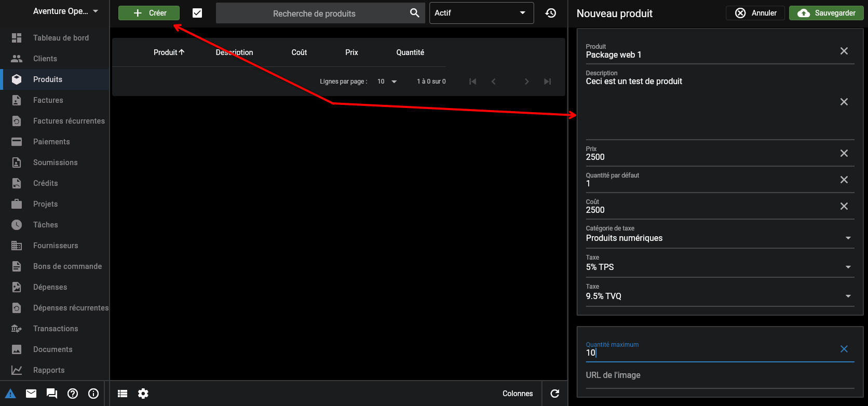The width and height of the screenshot is (868, 406).
Task: Click the Crédits icon in sidebar
Action: tap(17, 183)
